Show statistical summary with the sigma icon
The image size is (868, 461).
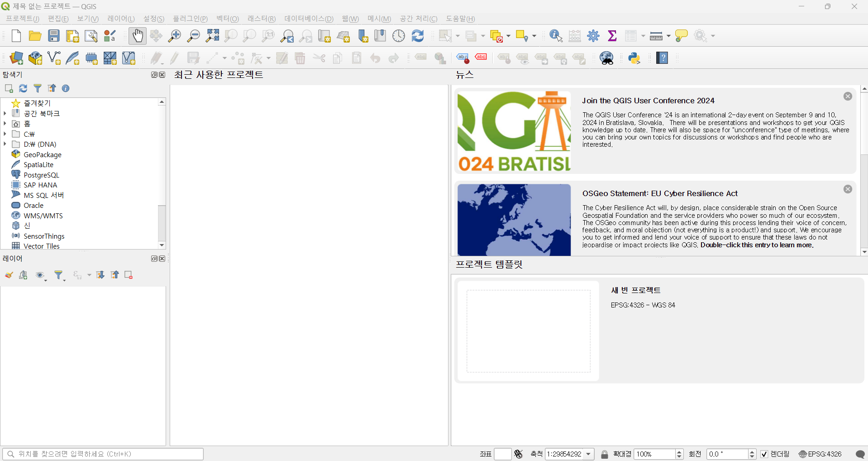612,36
